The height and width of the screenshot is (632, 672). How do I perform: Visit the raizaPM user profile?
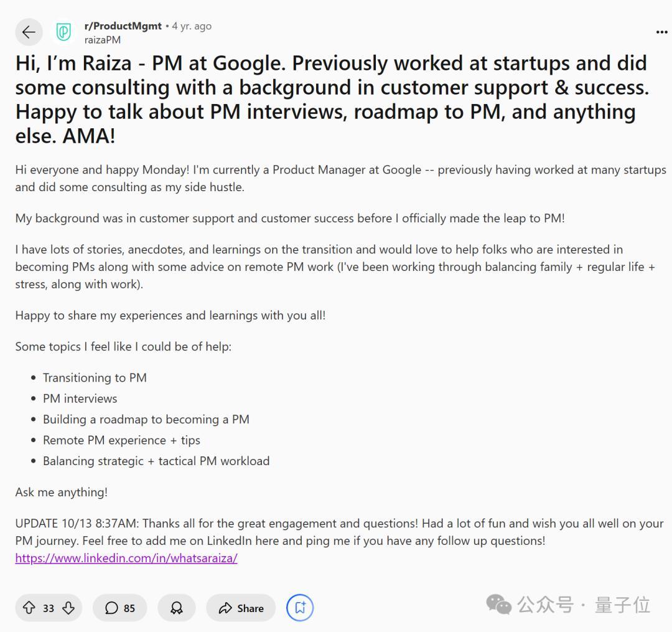[x=103, y=39]
